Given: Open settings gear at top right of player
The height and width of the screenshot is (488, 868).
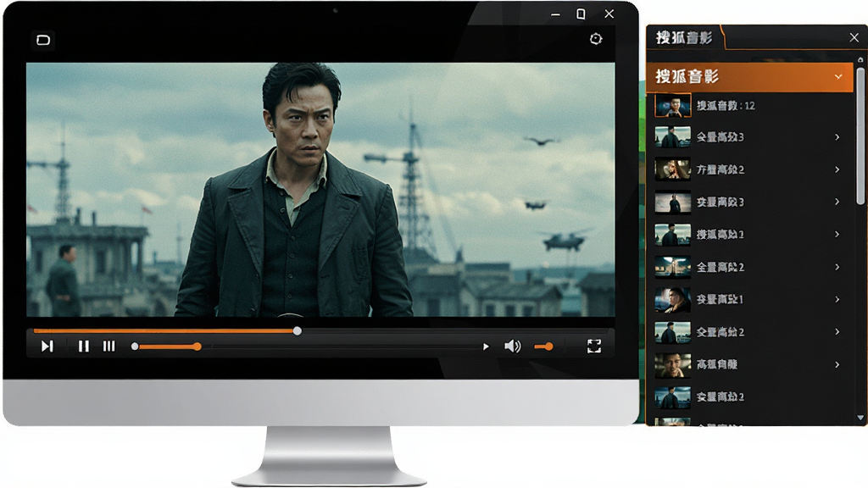Looking at the screenshot, I should pyautogui.click(x=596, y=39).
